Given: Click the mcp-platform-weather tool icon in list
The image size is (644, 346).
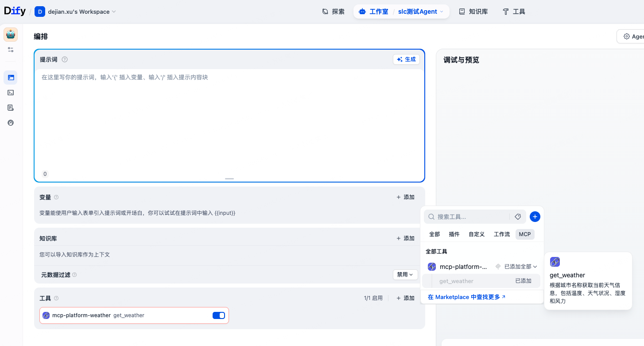Looking at the screenshot, I should [46, 315].
